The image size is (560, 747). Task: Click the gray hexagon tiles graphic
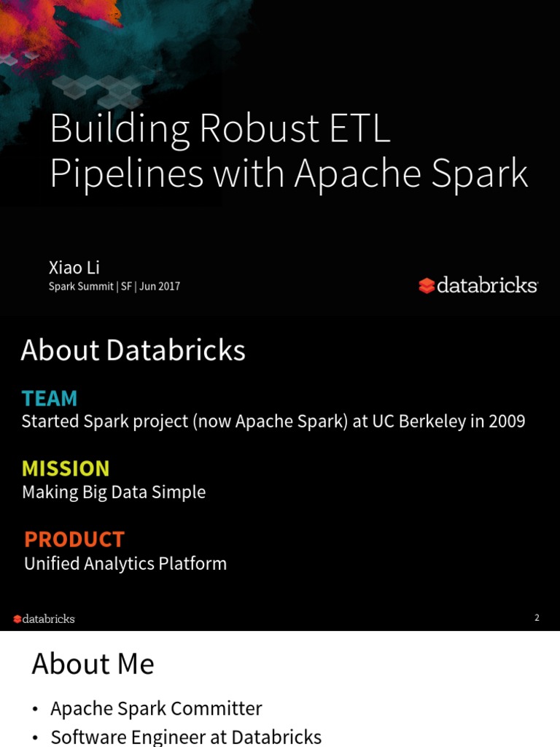click(98, 90)
